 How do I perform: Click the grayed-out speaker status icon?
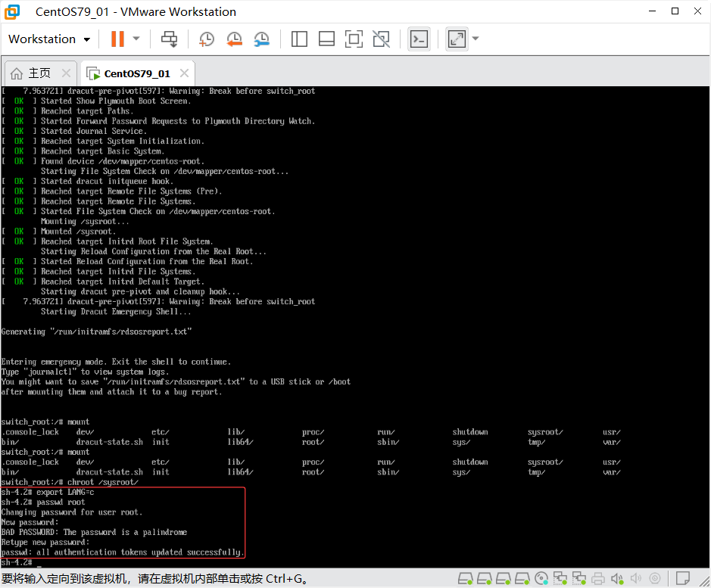pyautogui.click(x=636, y=578)
